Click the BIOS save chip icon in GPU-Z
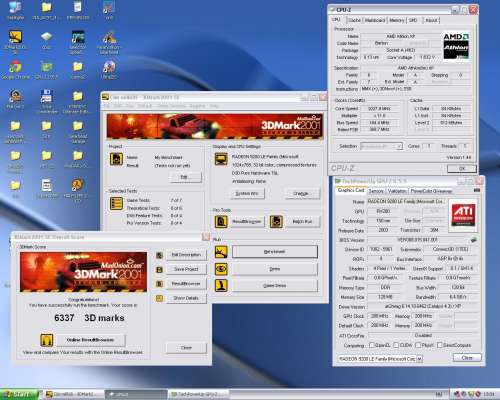This screenshot has width=500, height=400. [x=474, y=240]
